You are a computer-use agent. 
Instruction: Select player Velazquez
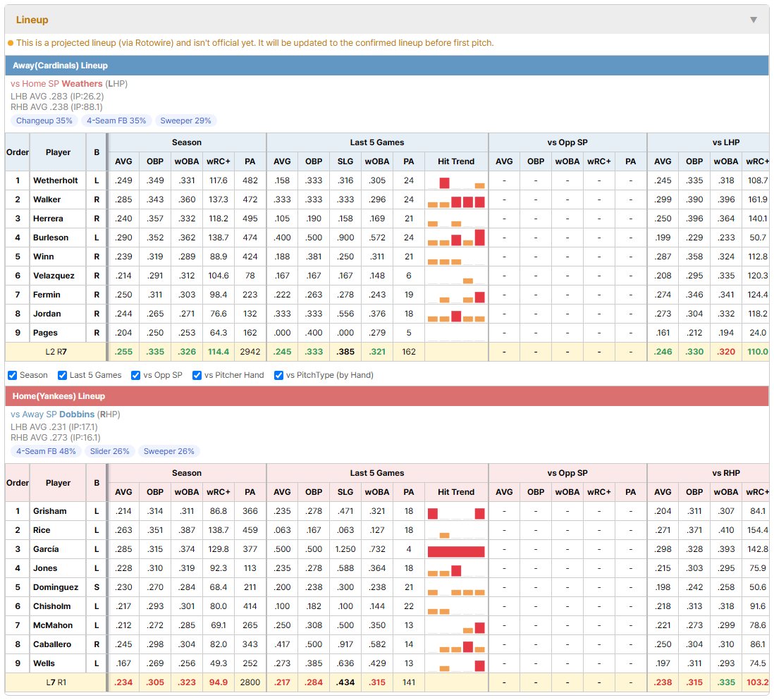[x=54, y=276]
